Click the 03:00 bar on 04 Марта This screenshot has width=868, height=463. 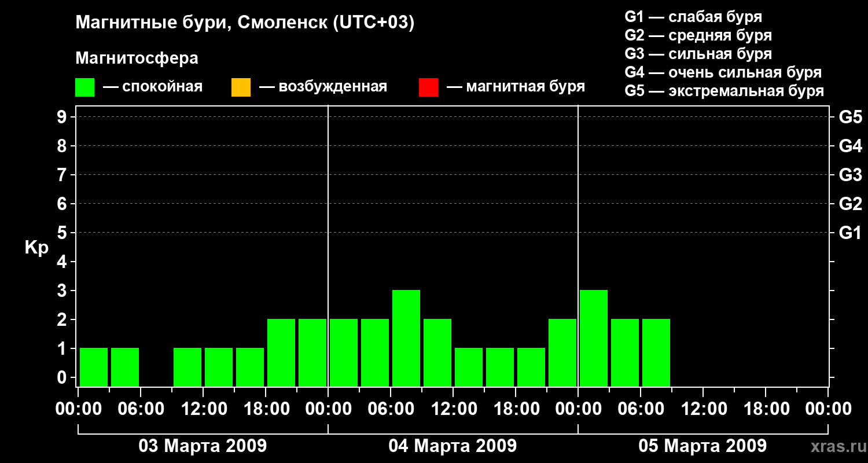point(375,352)
